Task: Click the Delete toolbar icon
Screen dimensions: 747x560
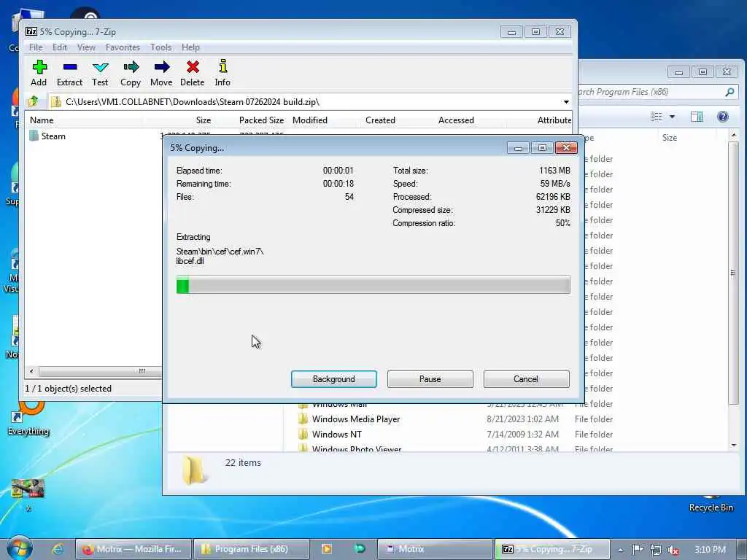Action: (193, 73)
